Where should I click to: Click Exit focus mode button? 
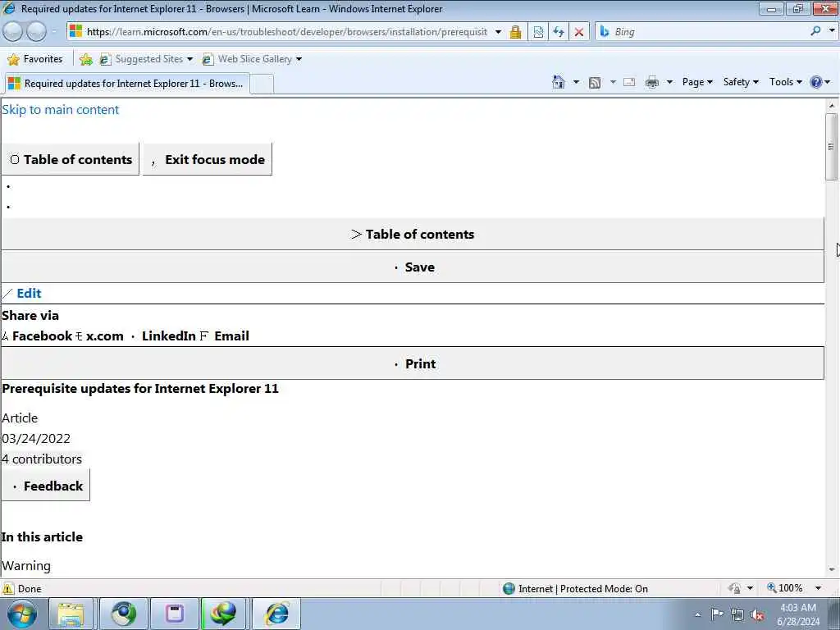click(x=208, y=159)
